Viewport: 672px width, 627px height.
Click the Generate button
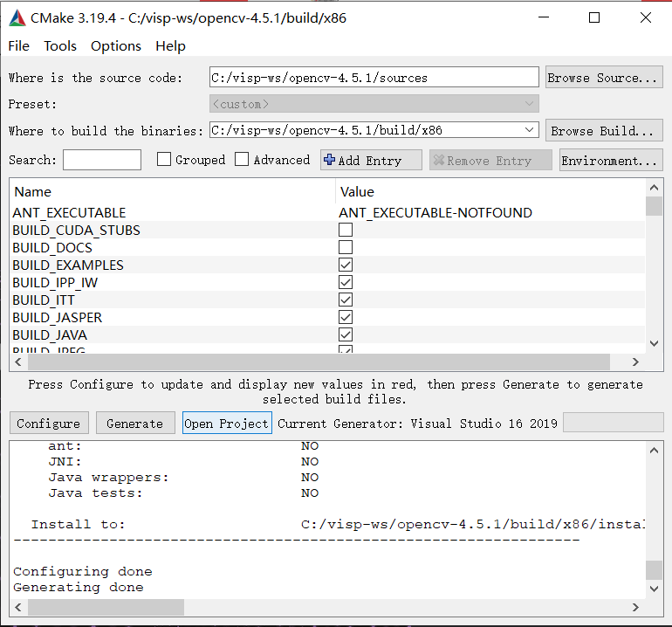point(135,423)
